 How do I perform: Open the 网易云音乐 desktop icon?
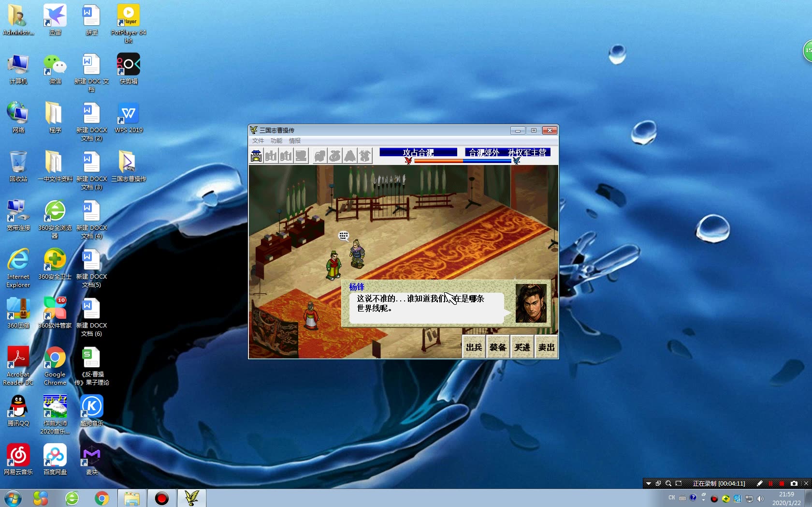coord(18,460)
